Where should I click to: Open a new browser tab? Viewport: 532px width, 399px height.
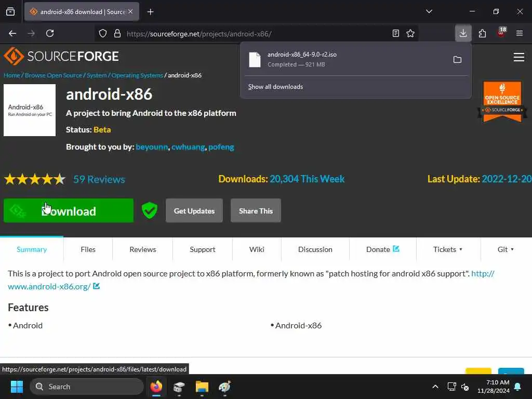tap(150, 12)
